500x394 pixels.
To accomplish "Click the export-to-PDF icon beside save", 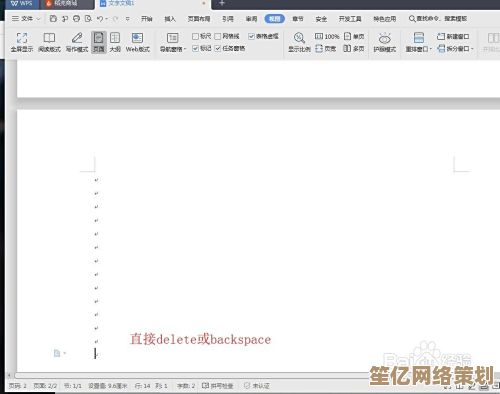I will pyautogui.click(x=65, y=19).
